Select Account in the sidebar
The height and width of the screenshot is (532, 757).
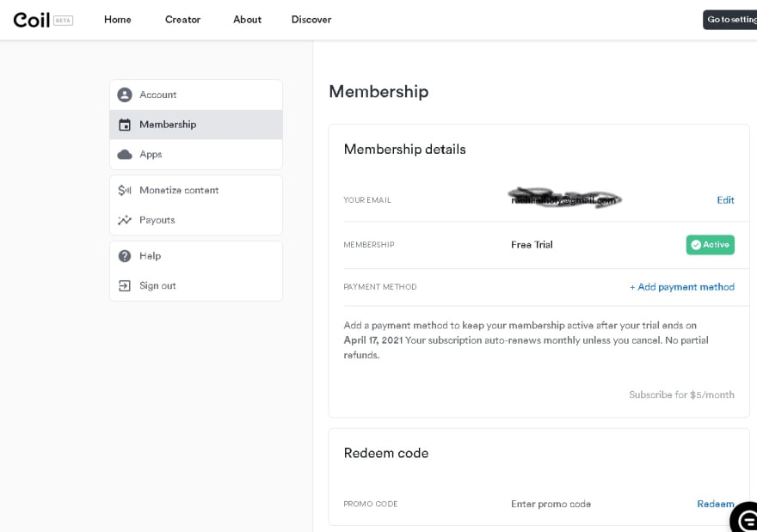(196, 95)
